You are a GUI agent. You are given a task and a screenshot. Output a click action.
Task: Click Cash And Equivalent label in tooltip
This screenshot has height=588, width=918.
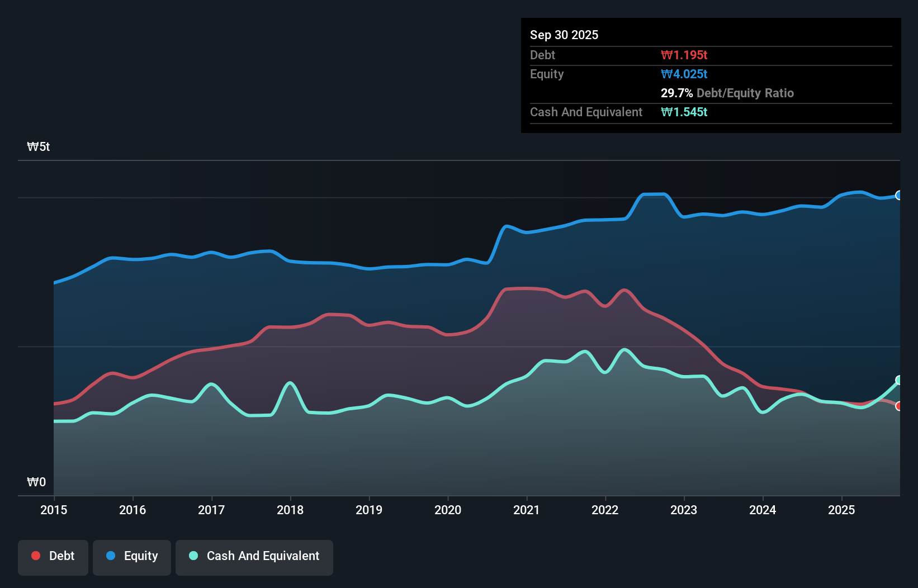586,112
